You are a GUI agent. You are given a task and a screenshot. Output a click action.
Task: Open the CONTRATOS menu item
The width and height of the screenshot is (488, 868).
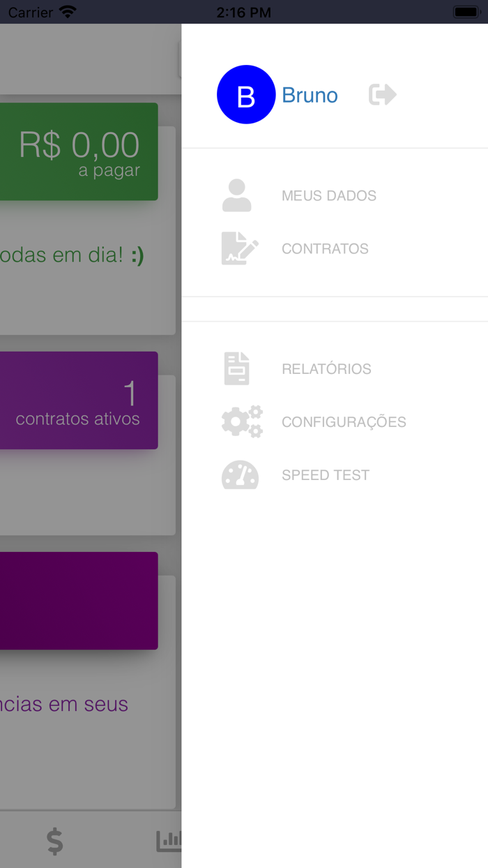click(325, 248)
